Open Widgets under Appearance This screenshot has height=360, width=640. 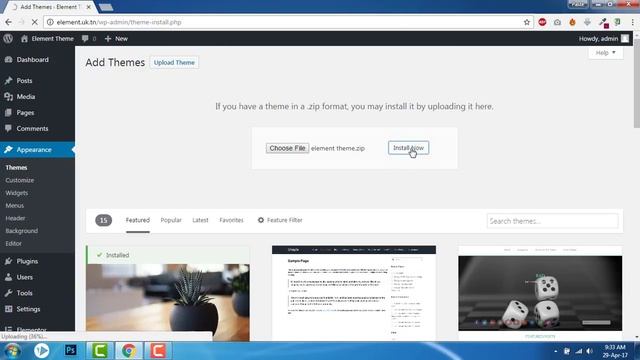(17, 193)
